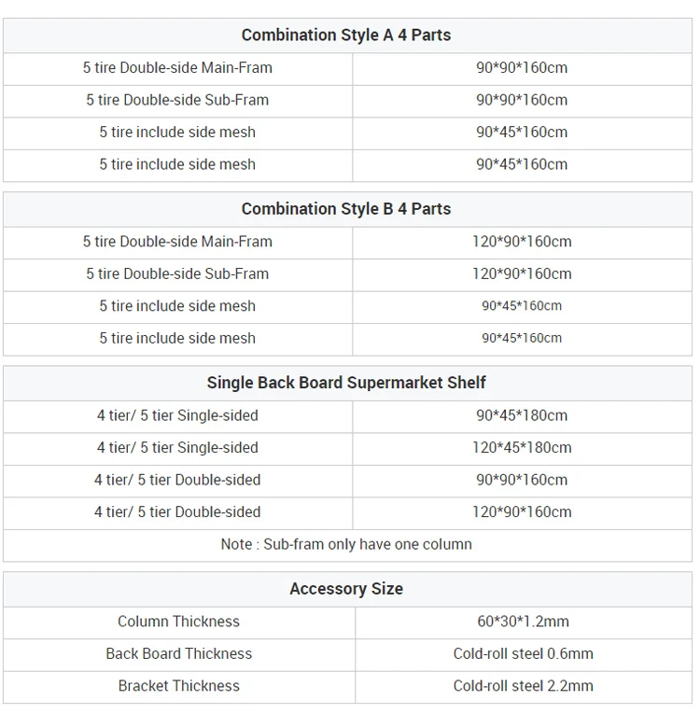Click the Single Back Board Supermarket Shelf heading
The image size is (700, 728).
click(346, 383)
